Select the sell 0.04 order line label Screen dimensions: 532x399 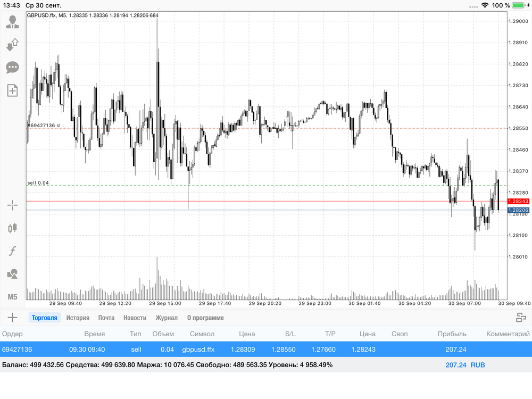tap(38, 183)
